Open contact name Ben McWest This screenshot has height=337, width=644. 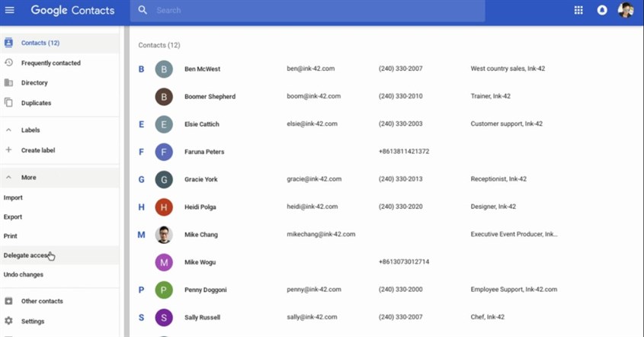[202, 69]
